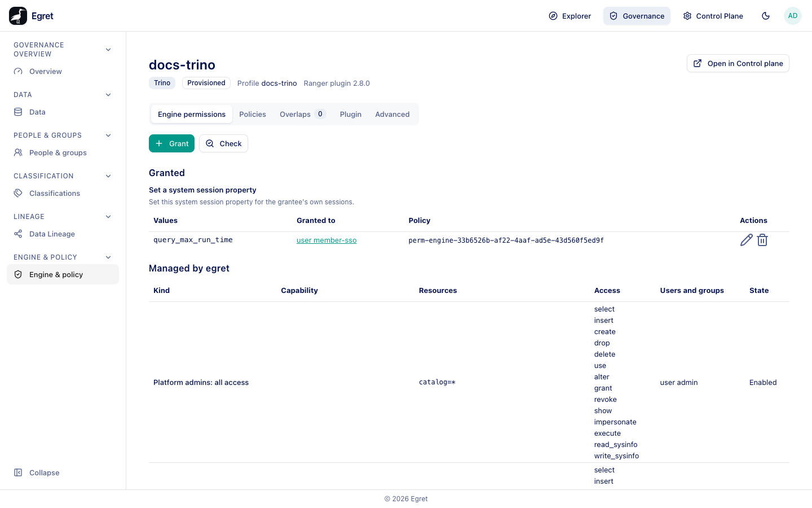The height and width of the screenshot is (508, 812).
Task: Click the Provisioned status badge
Action: (x=206, y=83)
